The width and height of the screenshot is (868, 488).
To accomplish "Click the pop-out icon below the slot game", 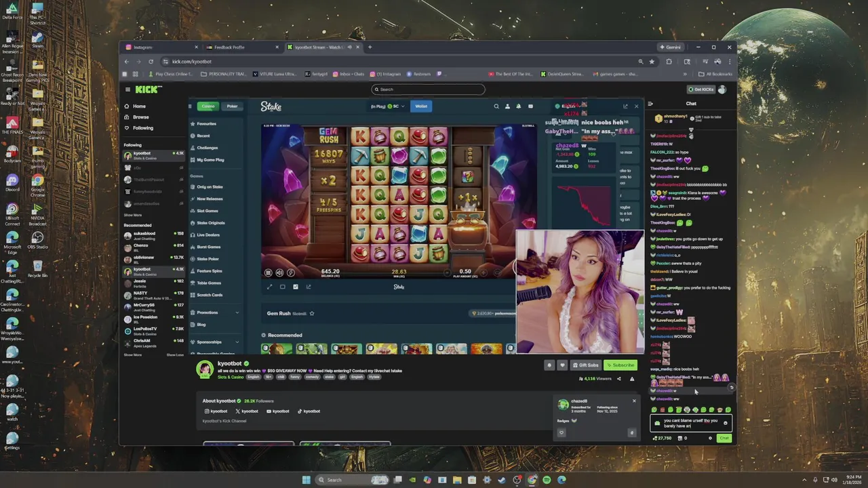I will [x=309, y=287].
